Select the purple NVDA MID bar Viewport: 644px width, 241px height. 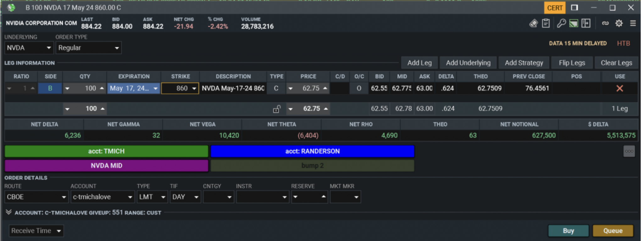click(x=106, y=166)
